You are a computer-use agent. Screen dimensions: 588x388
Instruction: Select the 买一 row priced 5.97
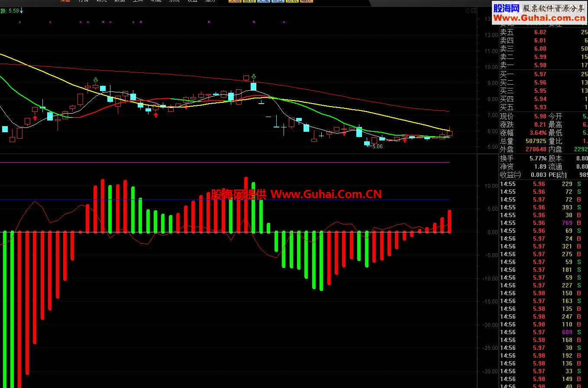tap(544, 74)
